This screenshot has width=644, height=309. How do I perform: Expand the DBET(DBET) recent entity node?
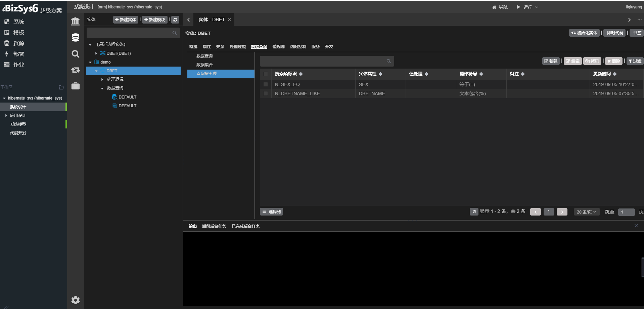[96, 53]
